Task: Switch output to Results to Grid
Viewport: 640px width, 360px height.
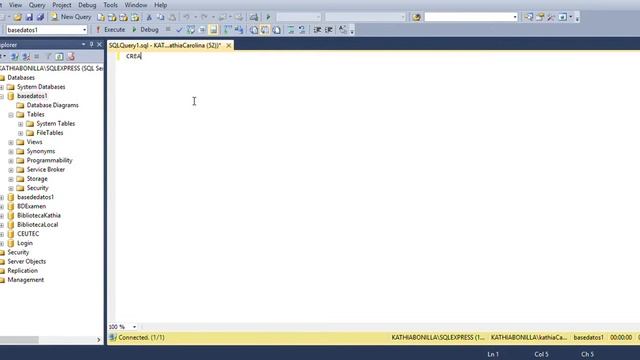Action: click(265, 29)
